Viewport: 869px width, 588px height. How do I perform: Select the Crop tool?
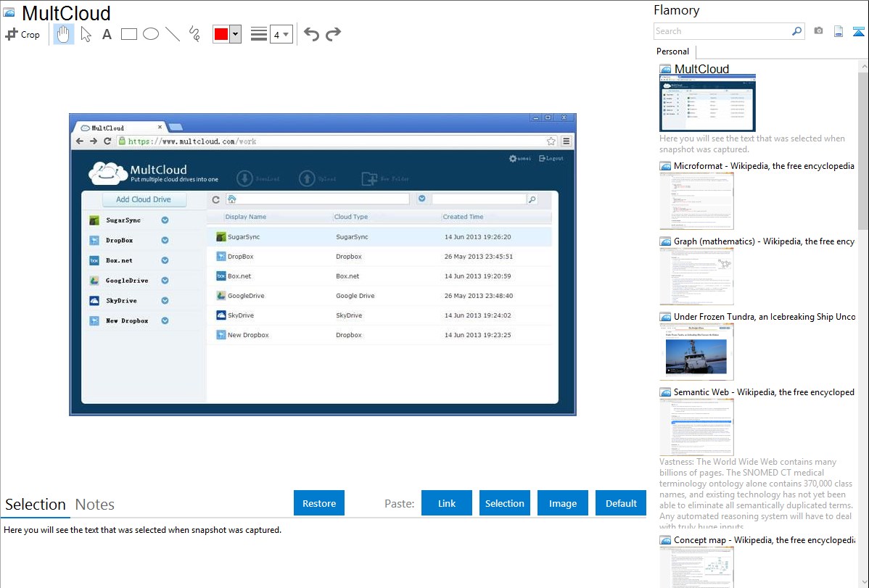click(22, 34)
